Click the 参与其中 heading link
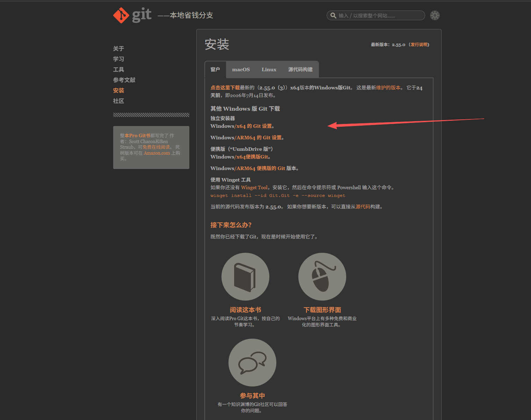 pos(252,396)
